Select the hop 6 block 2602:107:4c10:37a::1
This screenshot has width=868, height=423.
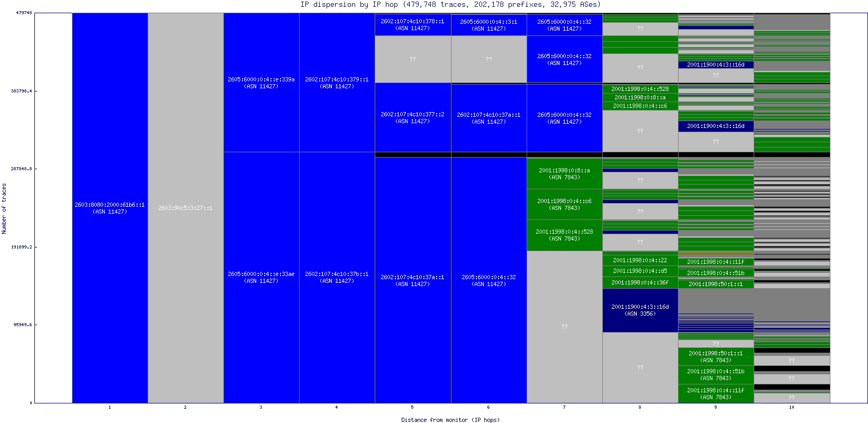489,118
